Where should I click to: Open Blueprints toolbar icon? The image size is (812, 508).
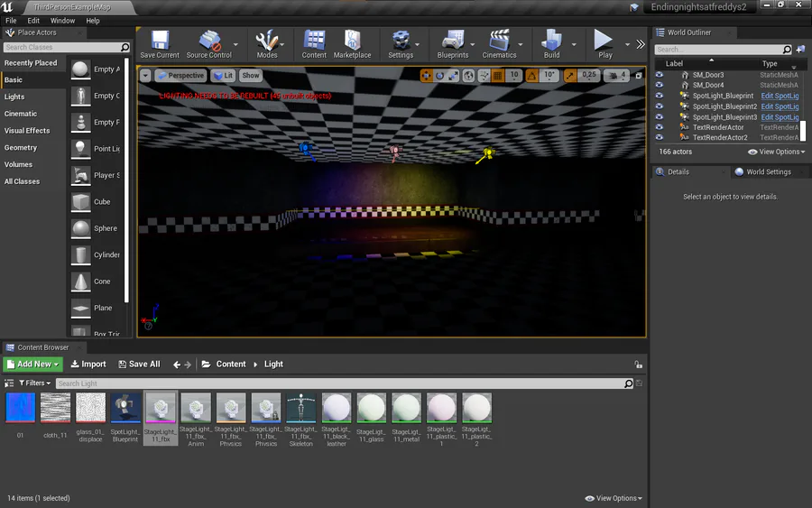coord(453,44)
